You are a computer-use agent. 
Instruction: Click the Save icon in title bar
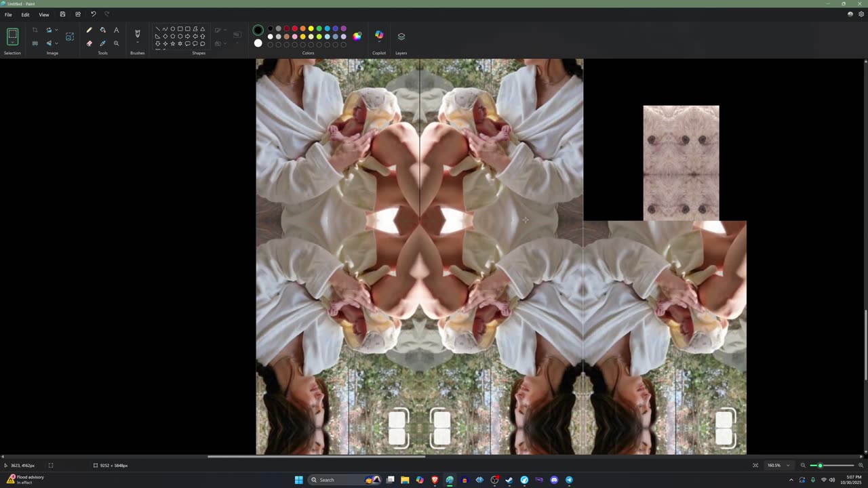tap(62, 14)
